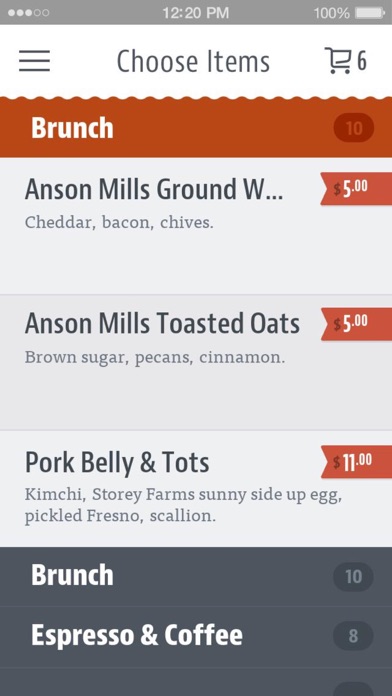Select Pork Belly & Tots item
Image resolution: width=392 pixels, height=696 pixels.
[x=196, y=489]
